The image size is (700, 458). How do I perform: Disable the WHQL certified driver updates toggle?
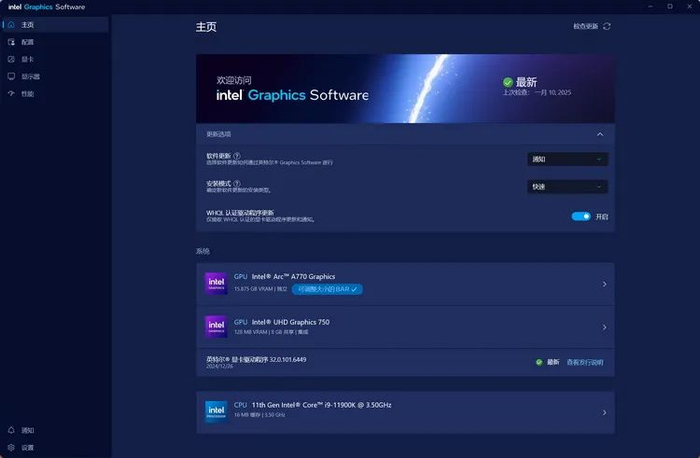581,217
